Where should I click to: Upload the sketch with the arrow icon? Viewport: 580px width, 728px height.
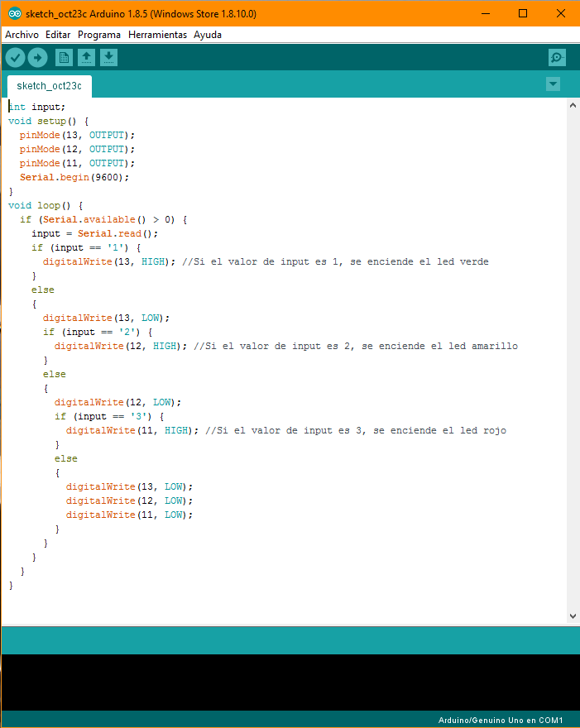point(37,58)
